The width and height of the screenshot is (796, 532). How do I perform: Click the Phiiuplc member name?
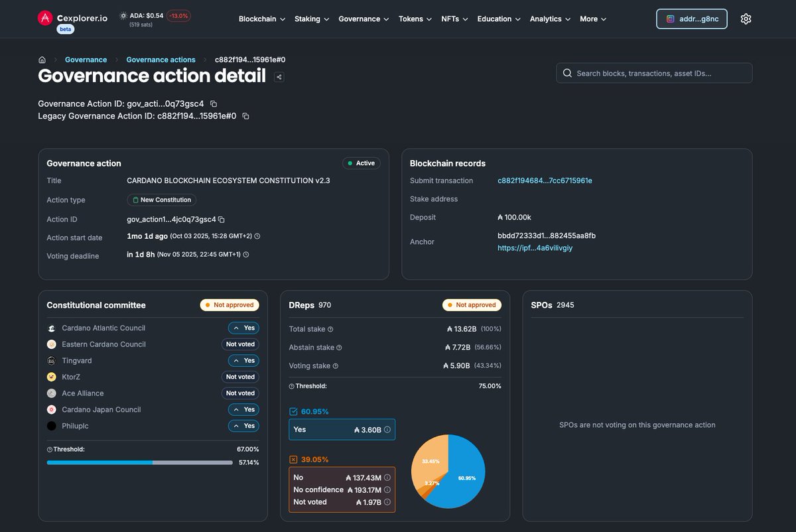(x=75, y=426)
